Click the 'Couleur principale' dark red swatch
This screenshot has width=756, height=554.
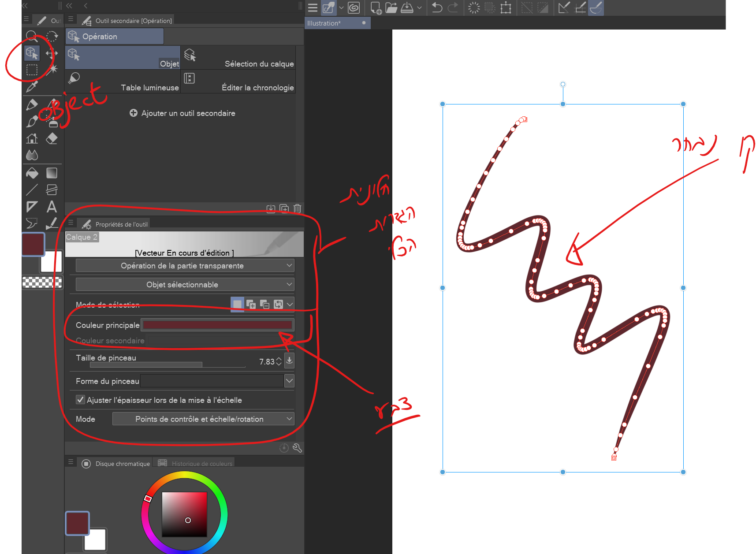[x=217, y=325]
